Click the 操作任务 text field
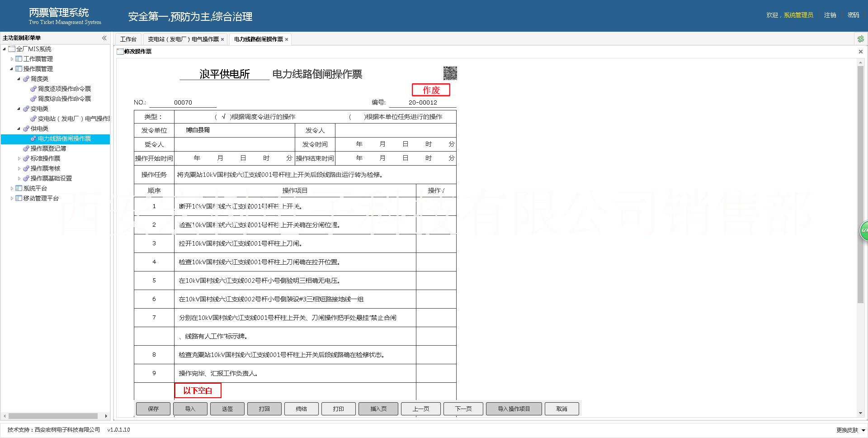The image size is (868, 438). (x=315, y=175)
